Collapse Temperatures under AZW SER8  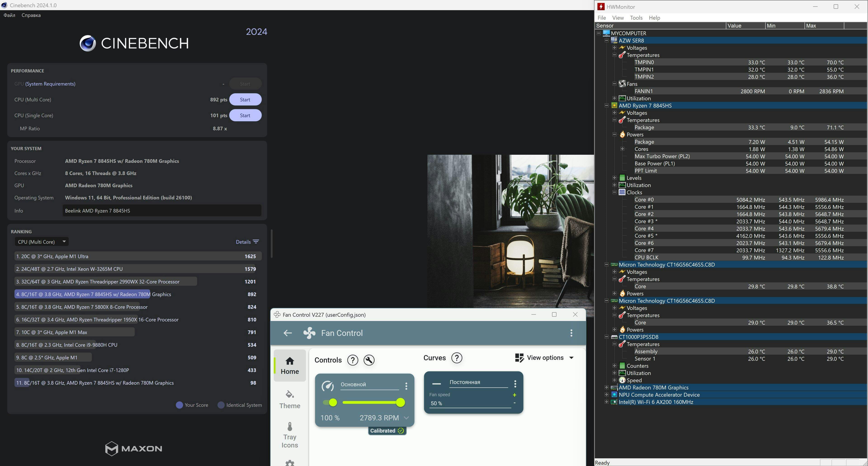point(614,55)
